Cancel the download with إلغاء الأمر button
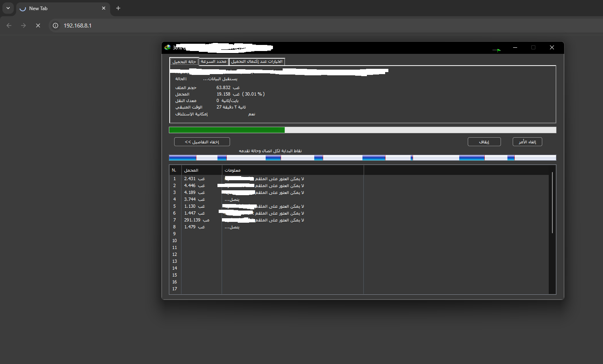603x364 pixels. (x=527, y=142)
